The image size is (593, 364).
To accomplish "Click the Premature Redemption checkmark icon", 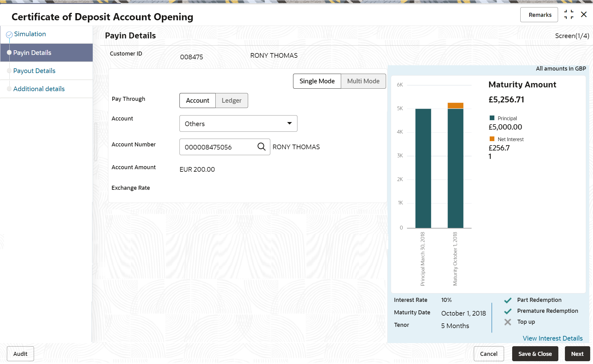I will [x=508, y=311].
